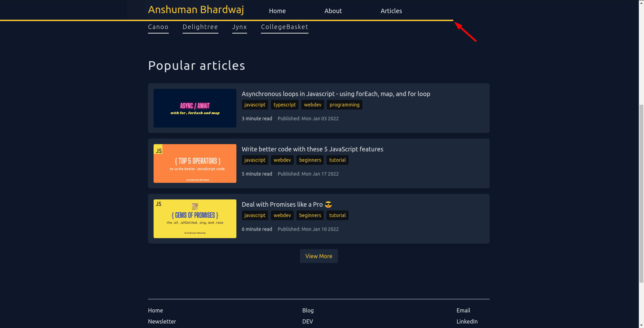The width and height of the screenshot is (644, 328).
Task: Select the typescript tag
Action: pos(284,105)
